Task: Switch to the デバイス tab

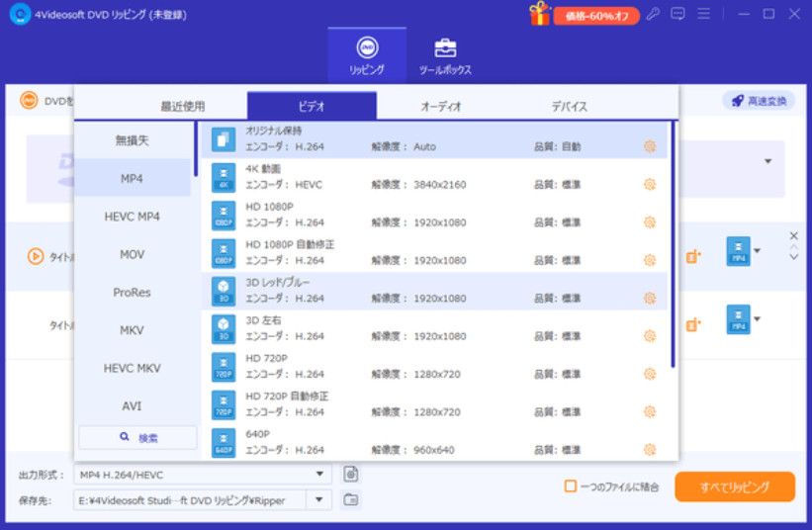Action: (569, 106)
